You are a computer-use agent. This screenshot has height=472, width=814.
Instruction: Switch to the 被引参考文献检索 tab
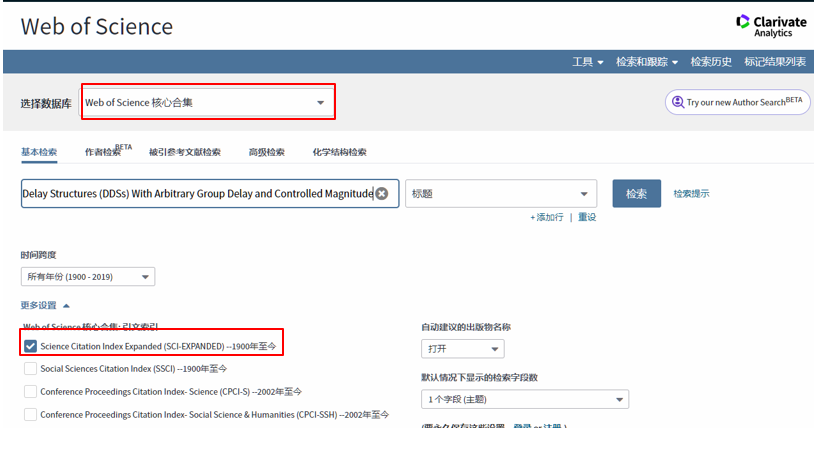pyautogui.click(x=184, y=152)
